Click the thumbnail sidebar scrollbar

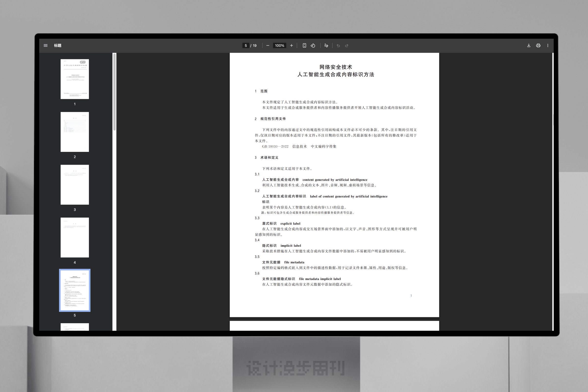[x=114, y=93]
